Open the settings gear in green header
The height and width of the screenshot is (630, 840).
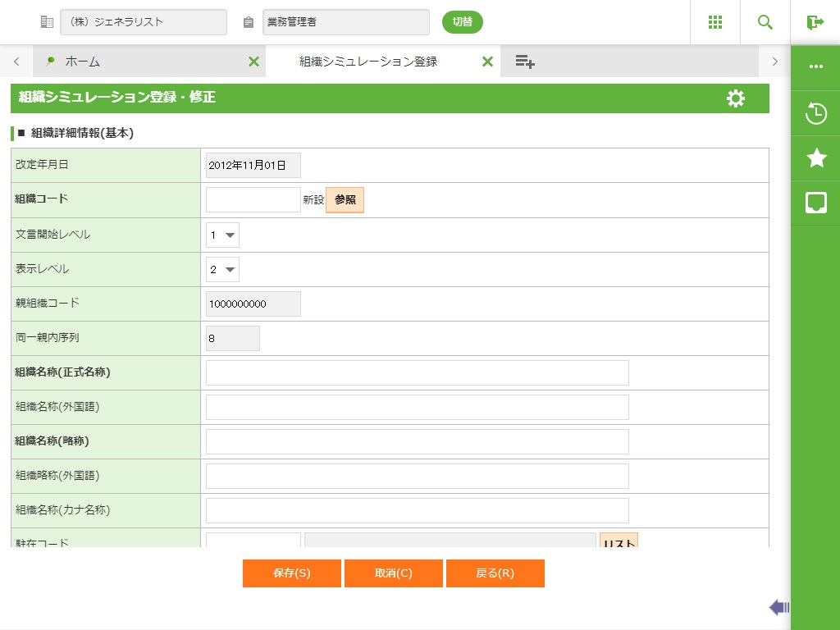(735, 98)
